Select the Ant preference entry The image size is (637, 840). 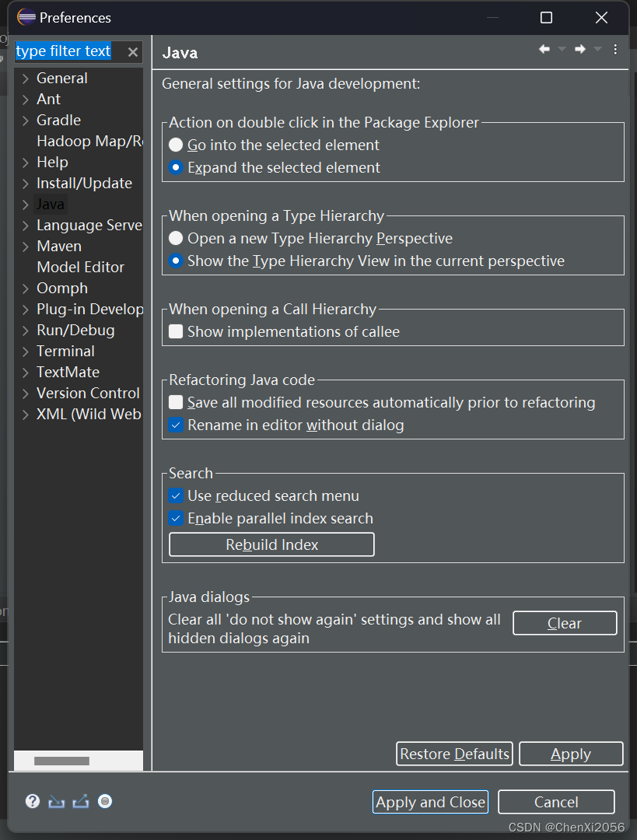pyautogui.click(x=48, y=99)
